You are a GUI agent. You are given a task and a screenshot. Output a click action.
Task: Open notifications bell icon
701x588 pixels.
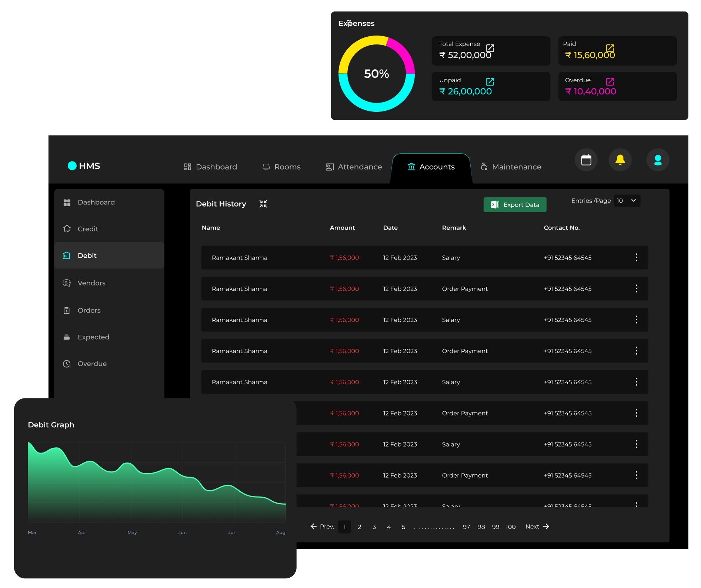[620, 160]
